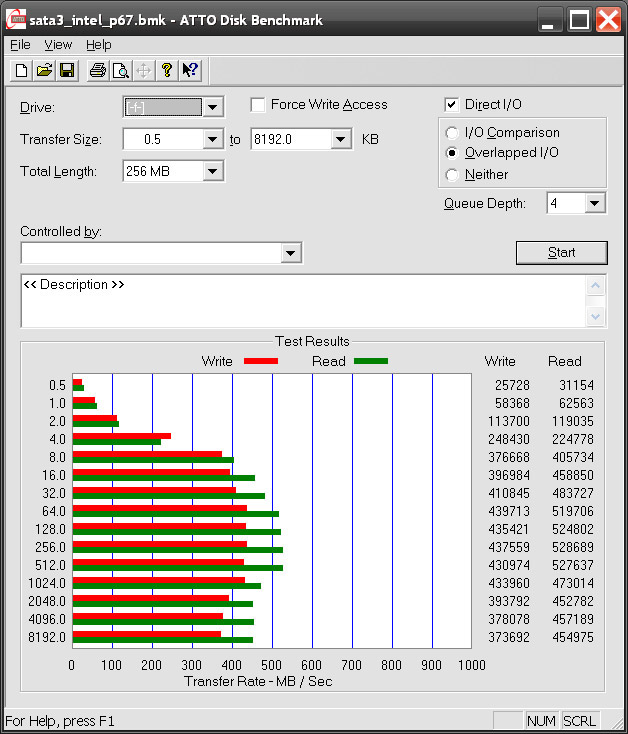
Task: Open Print Preview from the toolbar
Action: coord(120,70)
